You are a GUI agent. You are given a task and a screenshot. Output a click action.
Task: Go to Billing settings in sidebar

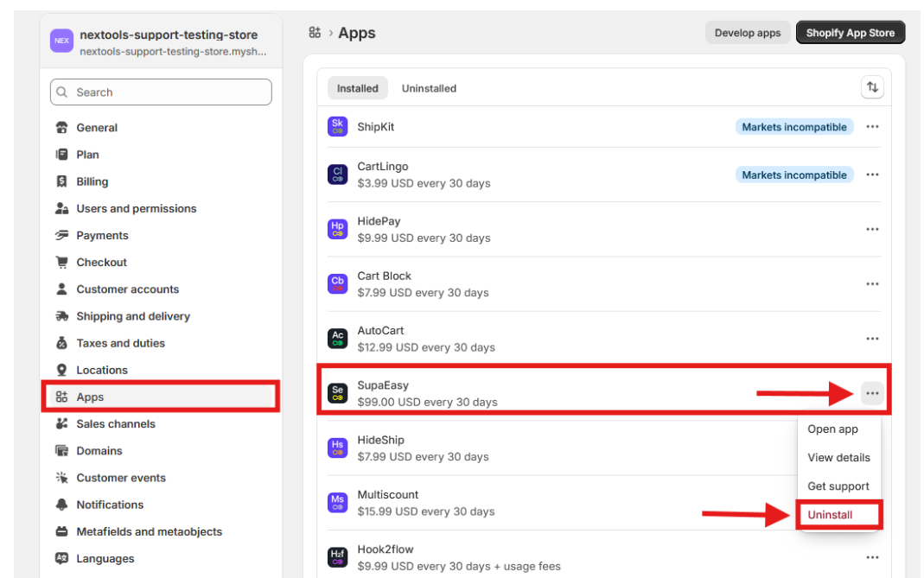click(x=92, y=181)
